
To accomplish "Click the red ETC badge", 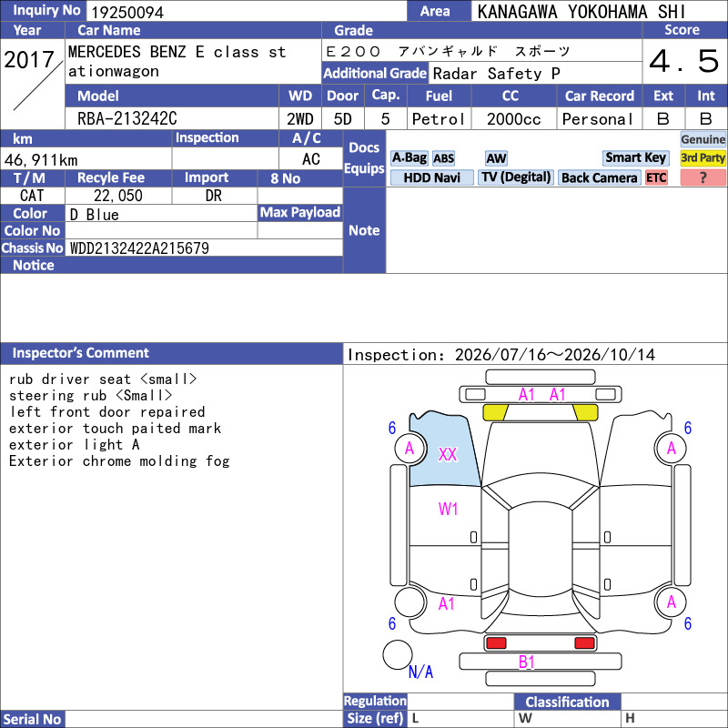I will point(656,177).
